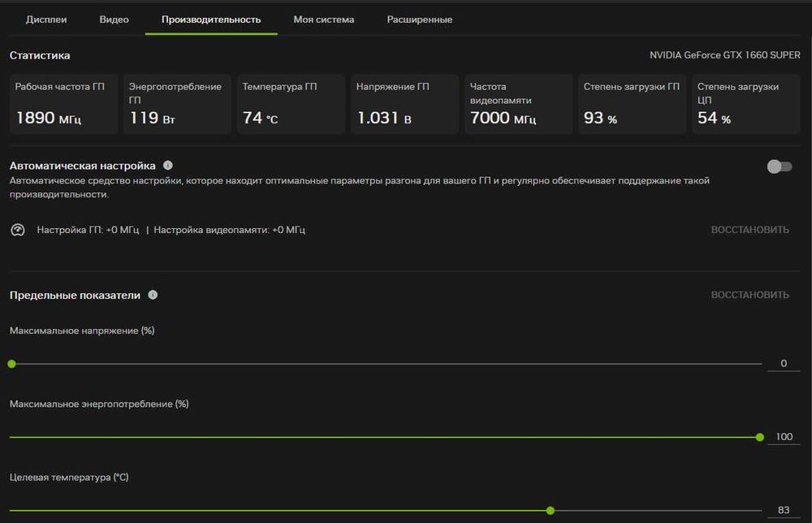Click the maximum voltage value field showing 0
This screenshot has width=812, height=523.
tap(784, 364)
